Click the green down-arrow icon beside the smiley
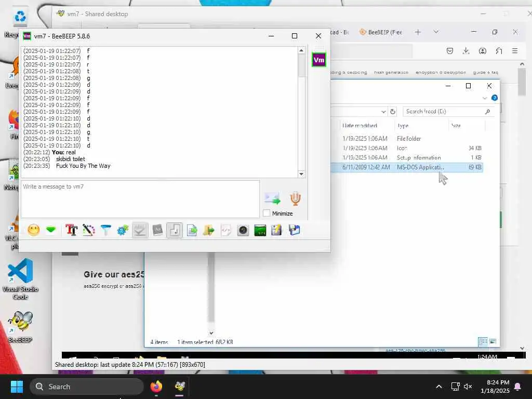Viewport: 532px width, 399px height. coord(51,230)
